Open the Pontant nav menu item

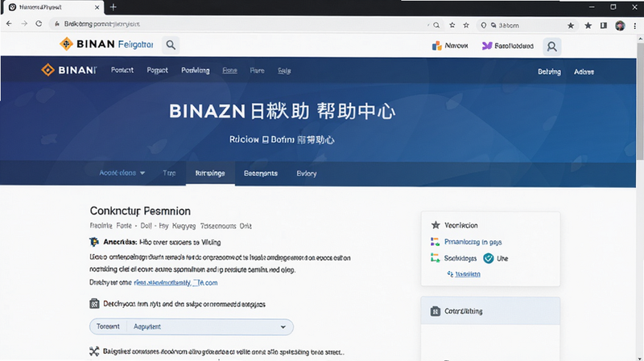pos(122,70)
